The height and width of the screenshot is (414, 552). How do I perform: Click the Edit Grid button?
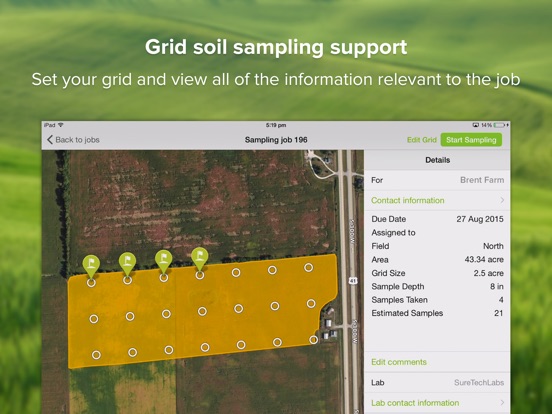pyautogui.click(x=422, y=140)
